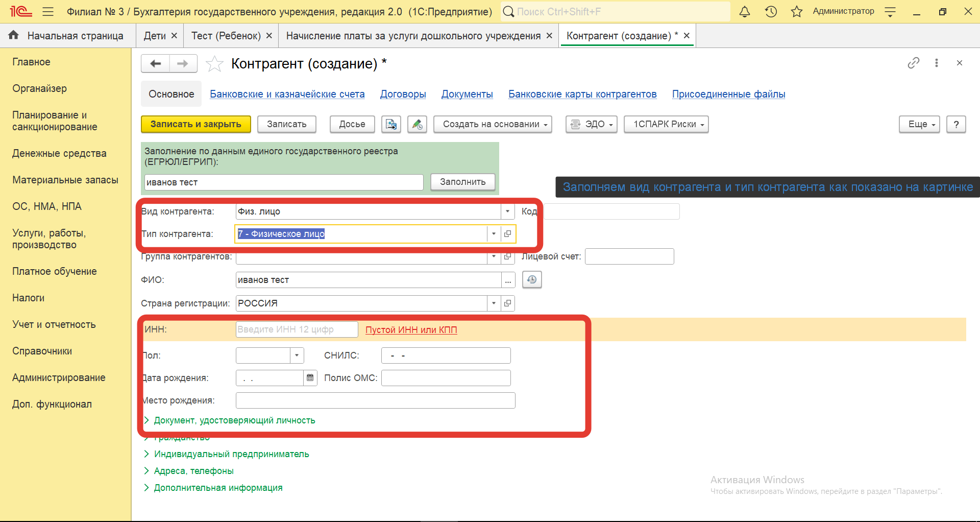Click the notifications bell icon

click(745, 12)
